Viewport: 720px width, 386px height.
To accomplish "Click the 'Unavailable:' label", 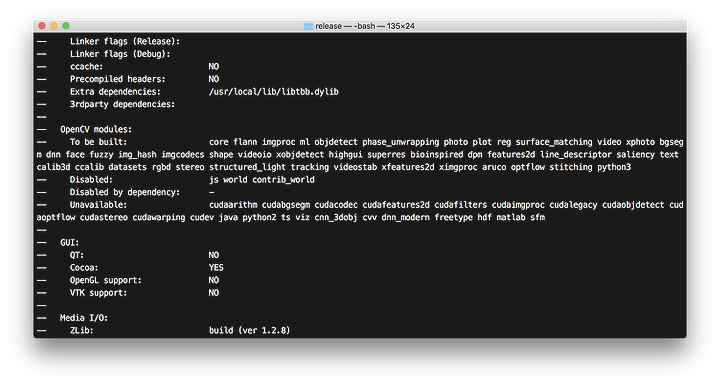I will pyautogui.click(x=98, y=205).
